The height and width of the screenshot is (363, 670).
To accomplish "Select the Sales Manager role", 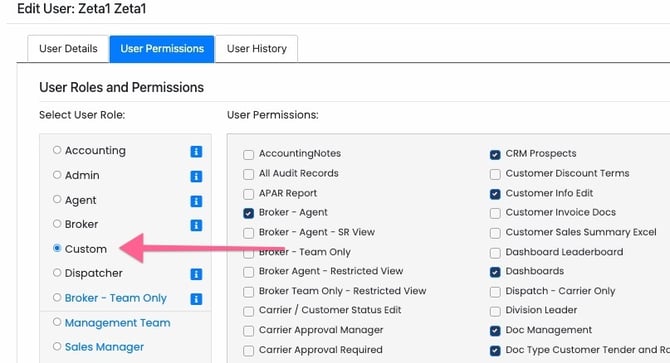I will click(x=57, y=346).
